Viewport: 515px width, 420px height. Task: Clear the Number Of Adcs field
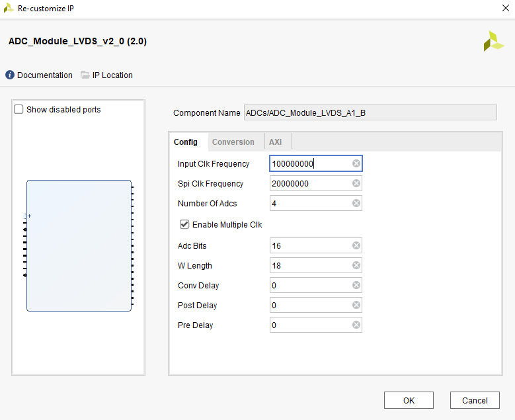click(x=356, y=203)
